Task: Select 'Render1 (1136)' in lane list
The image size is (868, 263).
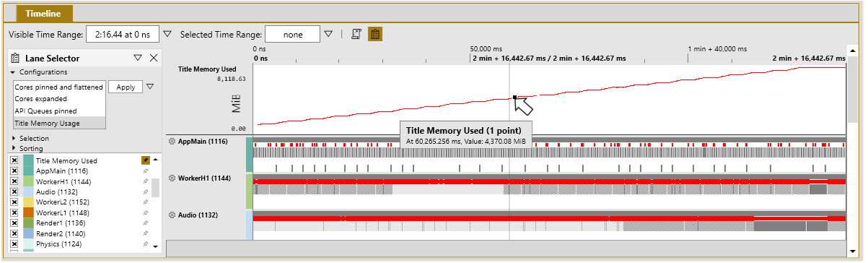Action: pos(61,223)
